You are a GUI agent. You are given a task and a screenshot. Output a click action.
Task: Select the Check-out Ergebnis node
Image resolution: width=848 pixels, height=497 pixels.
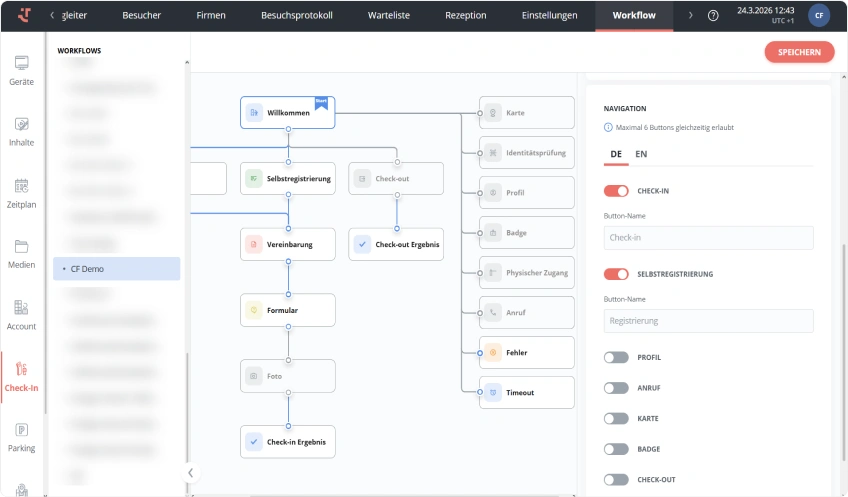coord(396,244)
